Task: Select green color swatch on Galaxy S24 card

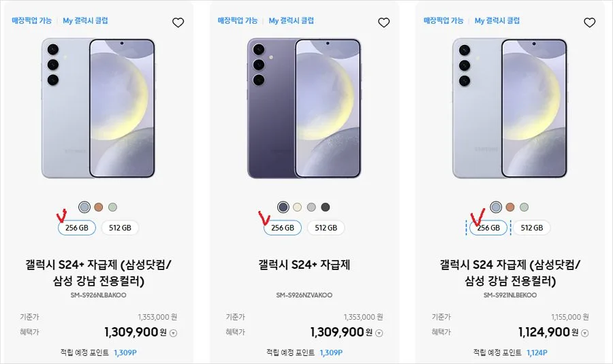Action: (524, 207)
